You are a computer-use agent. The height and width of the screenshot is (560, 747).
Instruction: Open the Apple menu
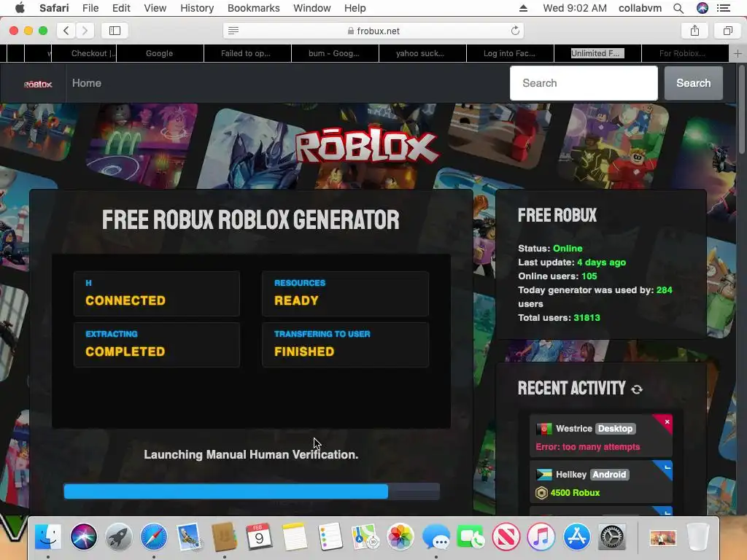coord(20,8)
